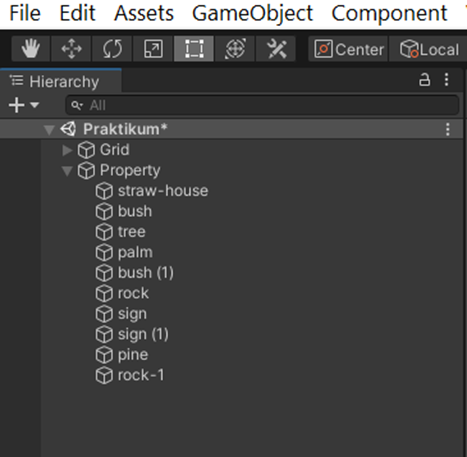The height and width of the screenshot is (457, 467).
Task: Select the palm object in hierarchy
Action: click(135, 252)
